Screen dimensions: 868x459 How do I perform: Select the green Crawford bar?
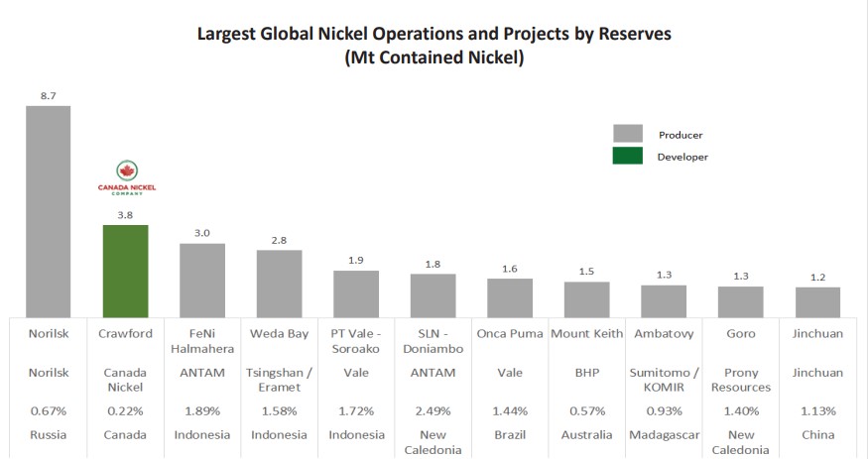point(126,270)
